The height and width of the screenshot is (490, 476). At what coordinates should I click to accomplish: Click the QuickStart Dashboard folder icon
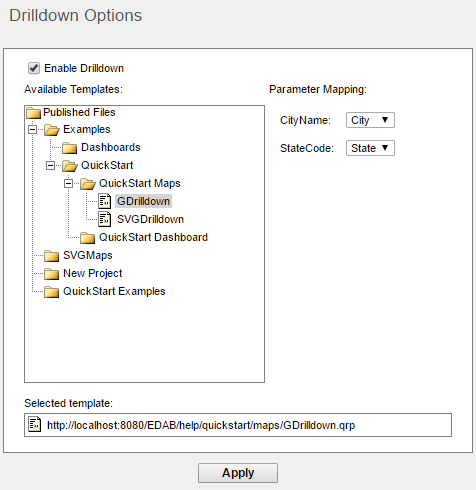[87, 238]
